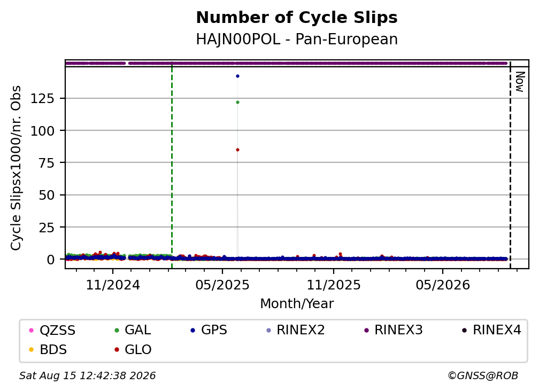The height and width of the screenshot is (392, 539).
Task: Click the GPS blue legend marker
Action: [193, 330]
